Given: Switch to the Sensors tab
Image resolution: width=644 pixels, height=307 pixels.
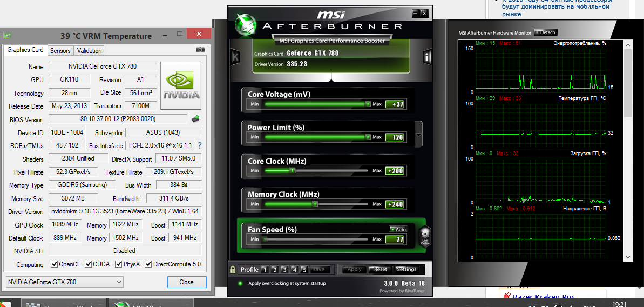Looking at the screenshot, I should tap(60, 50).
